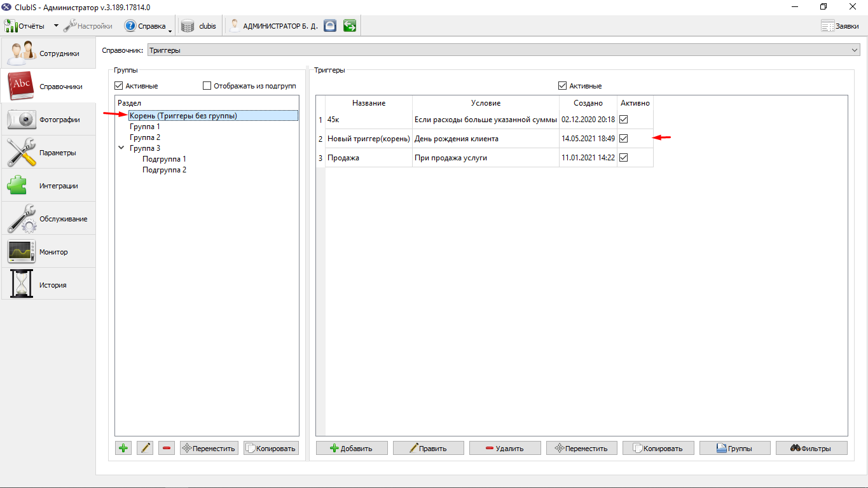Viewport: 868px width, 488px height.
Task: Open Настройки settings from toolbar
Action: (88, 26)
